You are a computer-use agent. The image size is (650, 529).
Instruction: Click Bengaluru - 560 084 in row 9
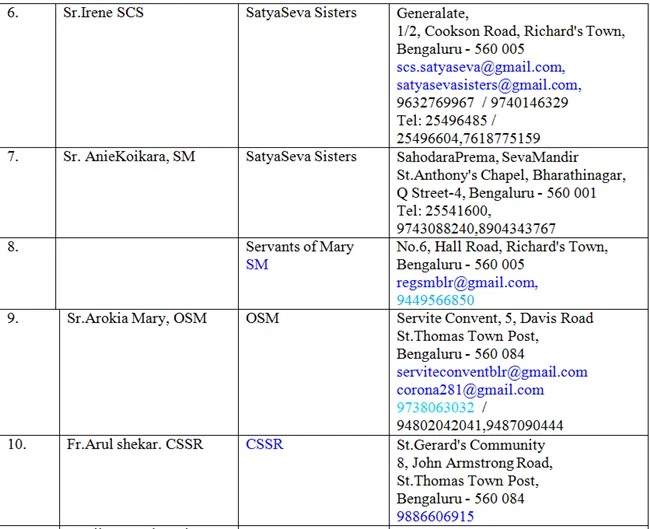click(461, 354)
